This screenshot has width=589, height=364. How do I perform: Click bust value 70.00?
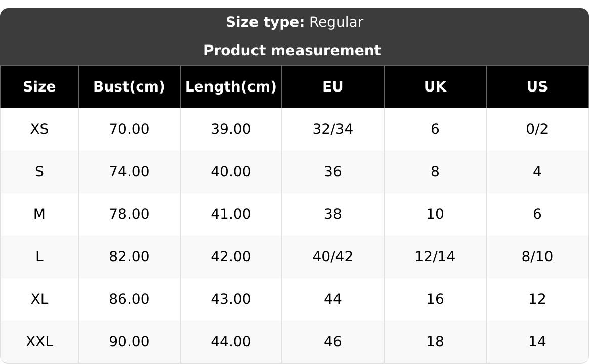click(129, 129)
